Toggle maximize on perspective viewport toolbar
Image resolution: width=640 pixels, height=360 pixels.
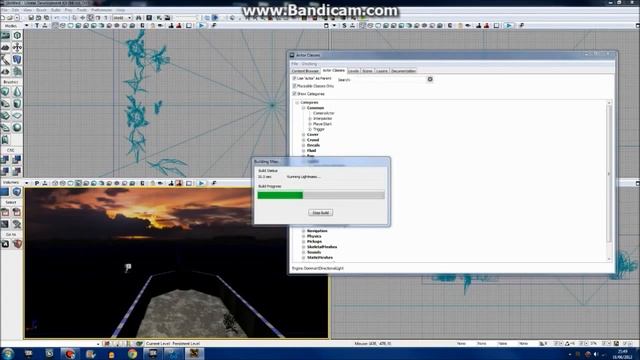(189, 183)
